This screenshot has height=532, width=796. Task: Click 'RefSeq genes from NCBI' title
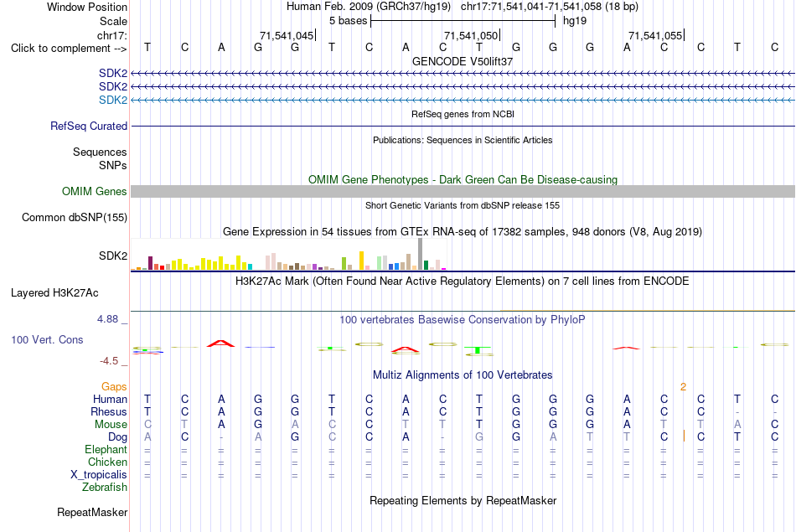(463, 114)
